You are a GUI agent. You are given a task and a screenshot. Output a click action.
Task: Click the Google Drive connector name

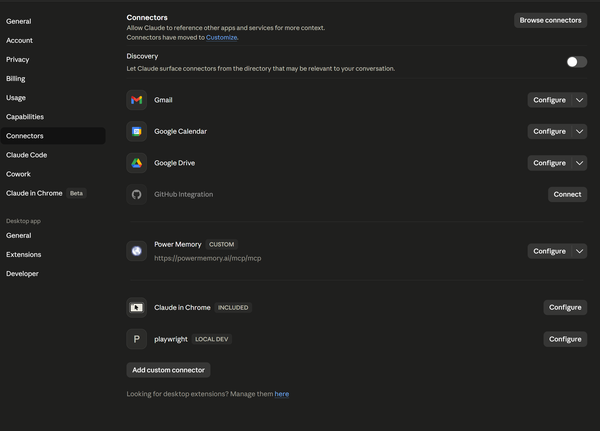click(174, 163)
